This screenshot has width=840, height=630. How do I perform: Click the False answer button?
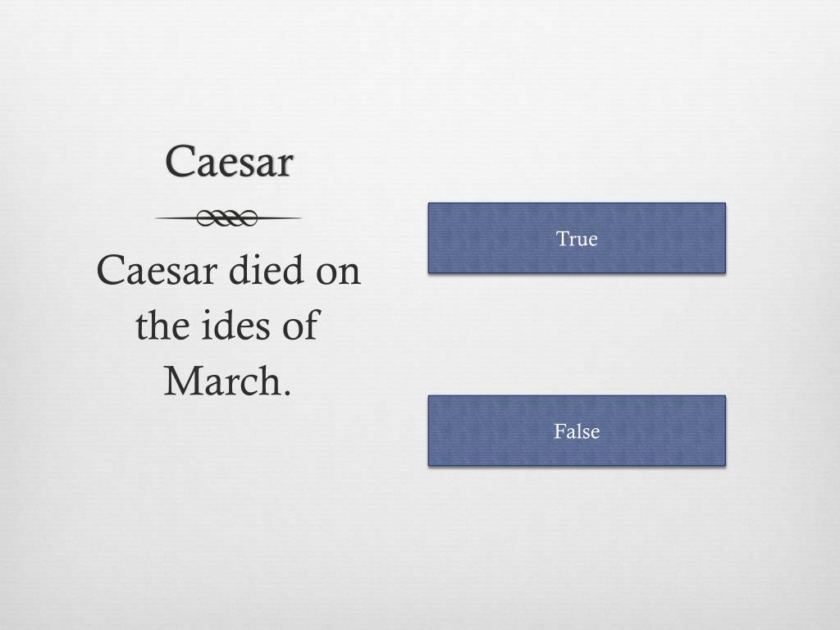point(577,431)
